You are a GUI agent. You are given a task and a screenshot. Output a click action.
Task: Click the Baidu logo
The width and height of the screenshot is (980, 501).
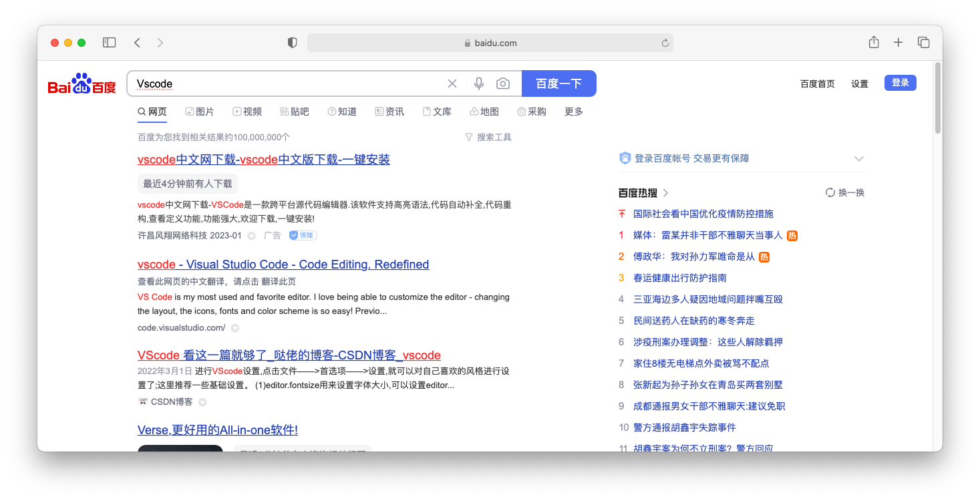pos(82,84)
